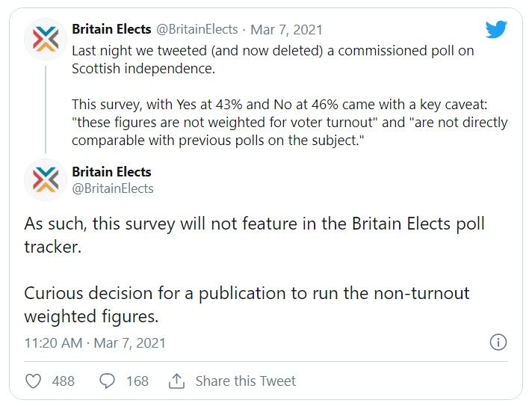The height and width of the screenshot is (406, 532).
Task: Click Britain Elects avatar on main tweet
Action: 46,179
